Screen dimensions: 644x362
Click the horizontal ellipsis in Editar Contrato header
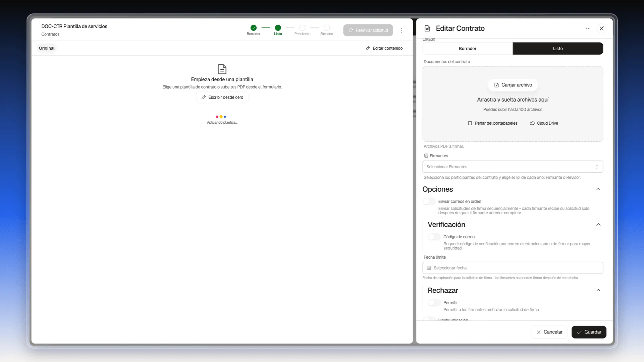588,28
